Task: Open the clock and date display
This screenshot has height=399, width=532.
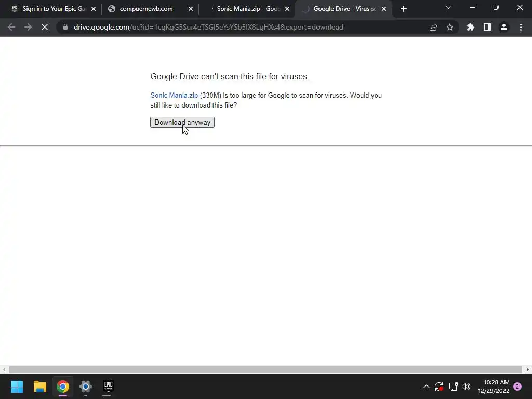Action: click(x=494, y=387)
